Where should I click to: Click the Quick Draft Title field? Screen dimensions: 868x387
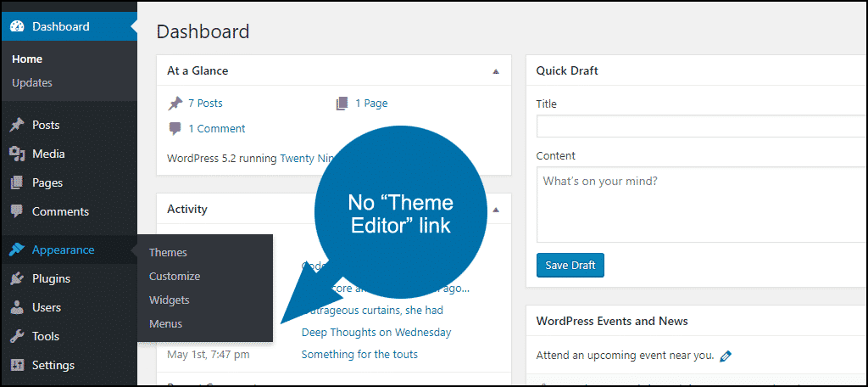tap(702, 126)
